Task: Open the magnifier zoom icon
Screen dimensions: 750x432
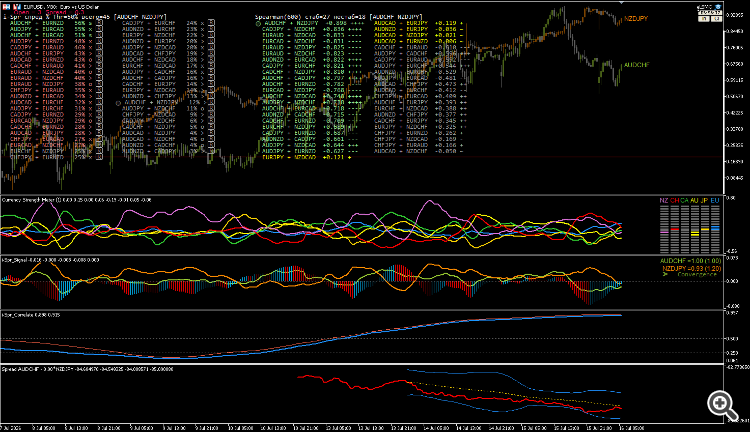Action: pos(722,406)
